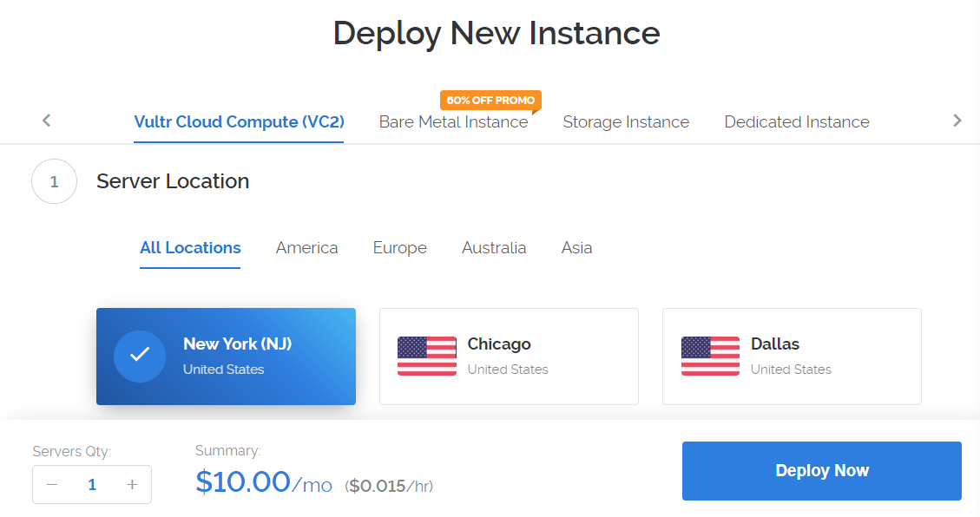Viewport: 980px width, 517px height.
Task: Switch to the Storage Instance tab
Action: 626,121
